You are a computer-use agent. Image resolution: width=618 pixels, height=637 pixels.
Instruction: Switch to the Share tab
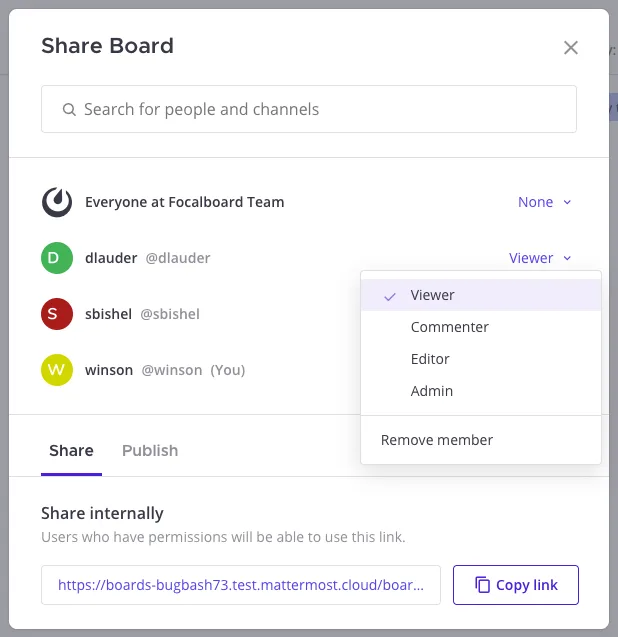click(x=72, y=451)
